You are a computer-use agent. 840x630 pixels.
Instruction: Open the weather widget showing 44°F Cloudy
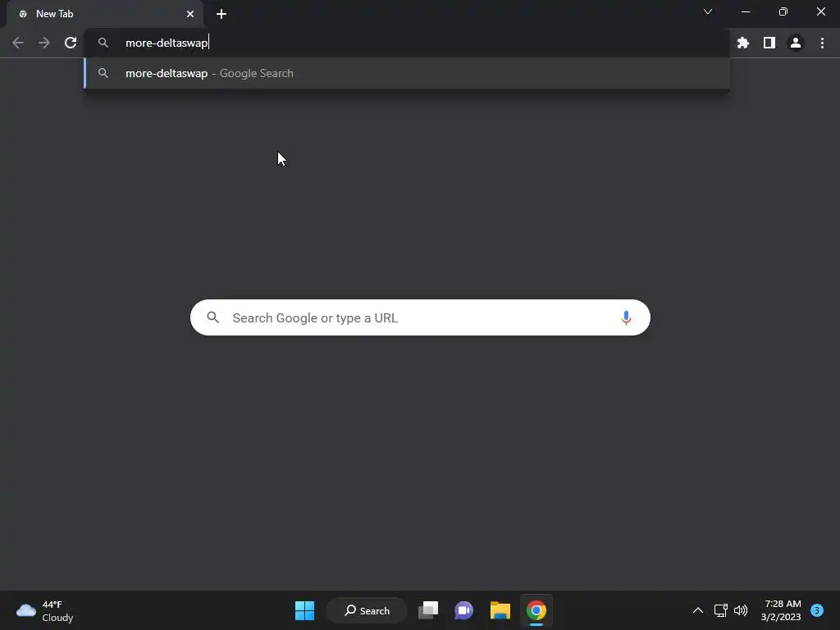pyautogui.click(x=45, y=610)
